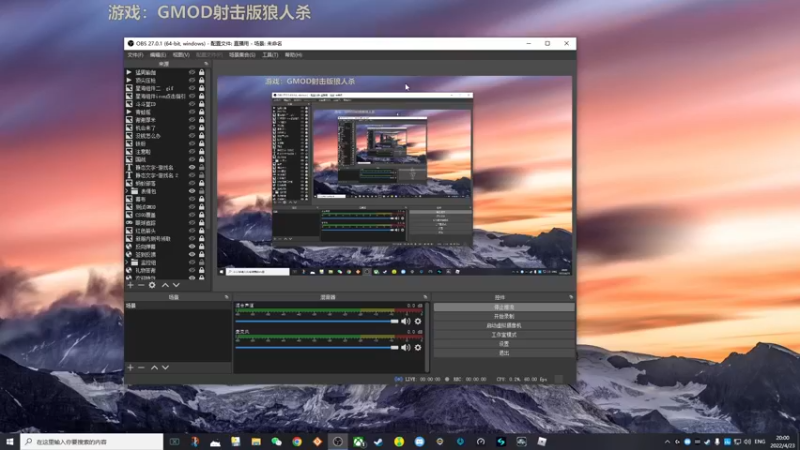800x450 pixels.
Task: Move scene down in the scenes panel
Action: (165, 367)
